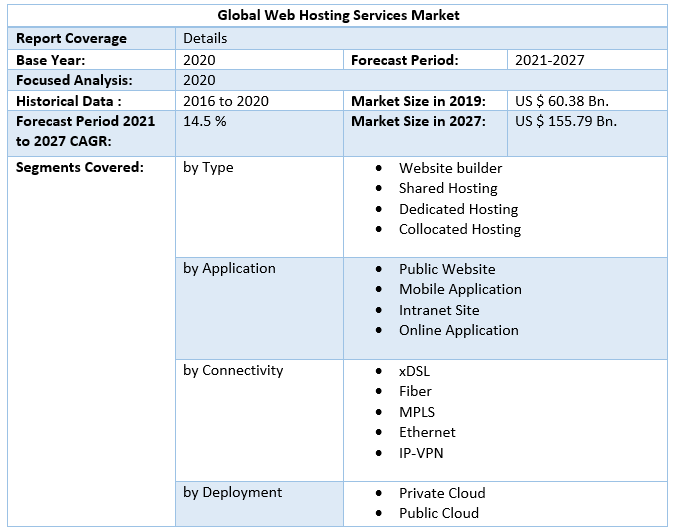This screenshot has width=674, height=532.
Task: Select the by Application segment cell
Action: pyautogui.click(x=229, y=268)
